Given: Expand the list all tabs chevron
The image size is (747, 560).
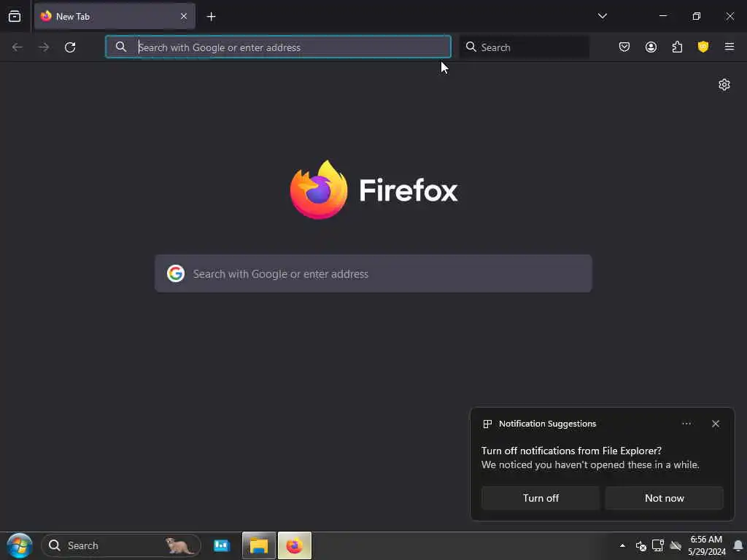Looking at the screenshot, I should (x=602, y=16).
